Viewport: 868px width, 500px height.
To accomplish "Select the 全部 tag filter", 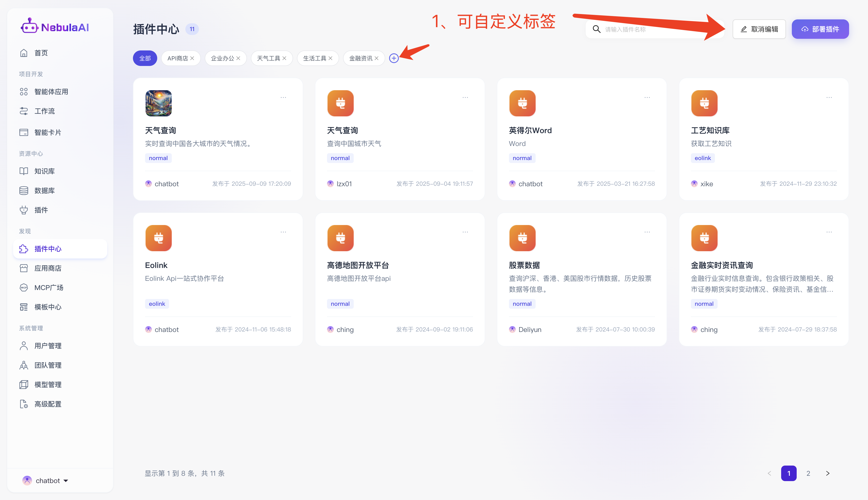I will tap(145, 58).
